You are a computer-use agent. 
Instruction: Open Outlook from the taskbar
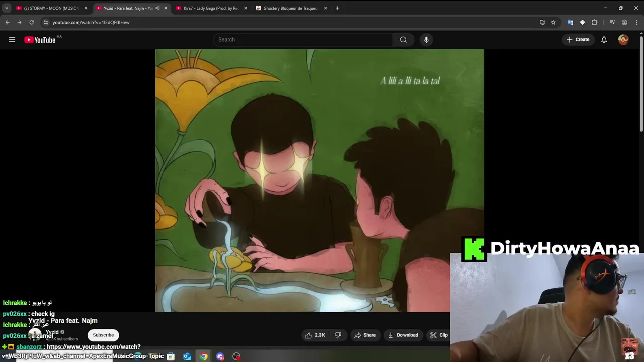pos(187,356)
